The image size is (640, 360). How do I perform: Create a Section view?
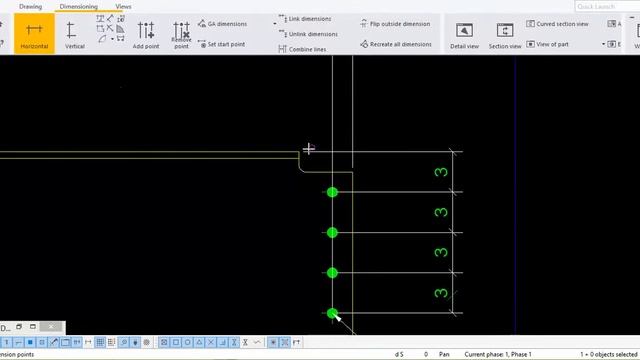pyautogui.click(x=505, y=36)
